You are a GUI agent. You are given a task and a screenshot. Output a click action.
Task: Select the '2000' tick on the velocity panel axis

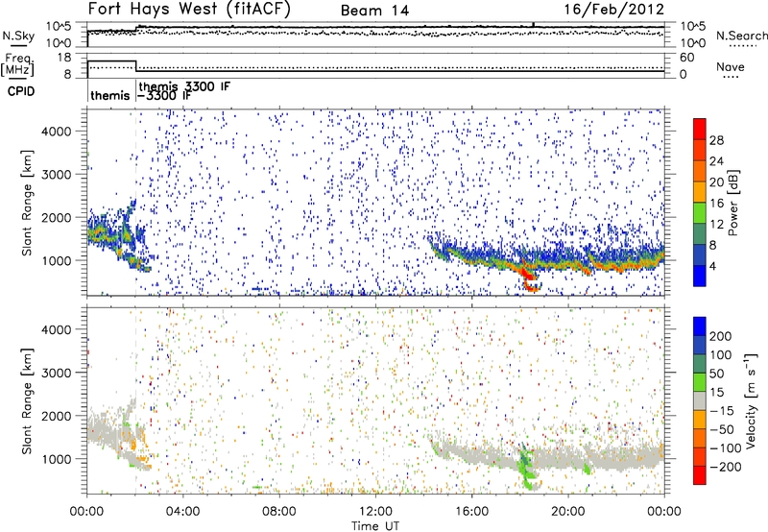(x=56, y=416)
